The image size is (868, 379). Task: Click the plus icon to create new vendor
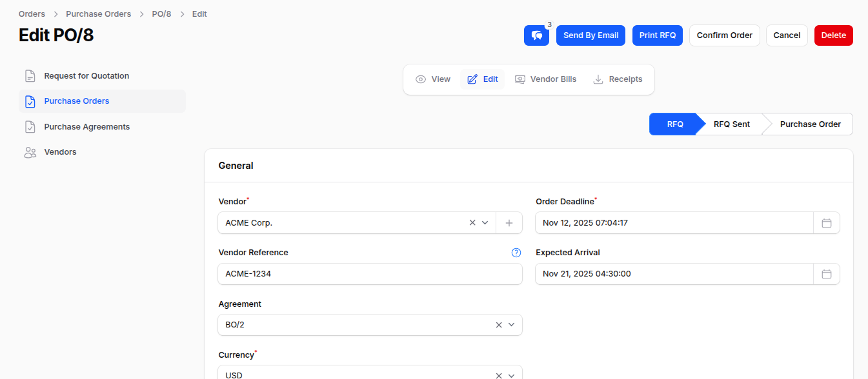coord(509,222)
